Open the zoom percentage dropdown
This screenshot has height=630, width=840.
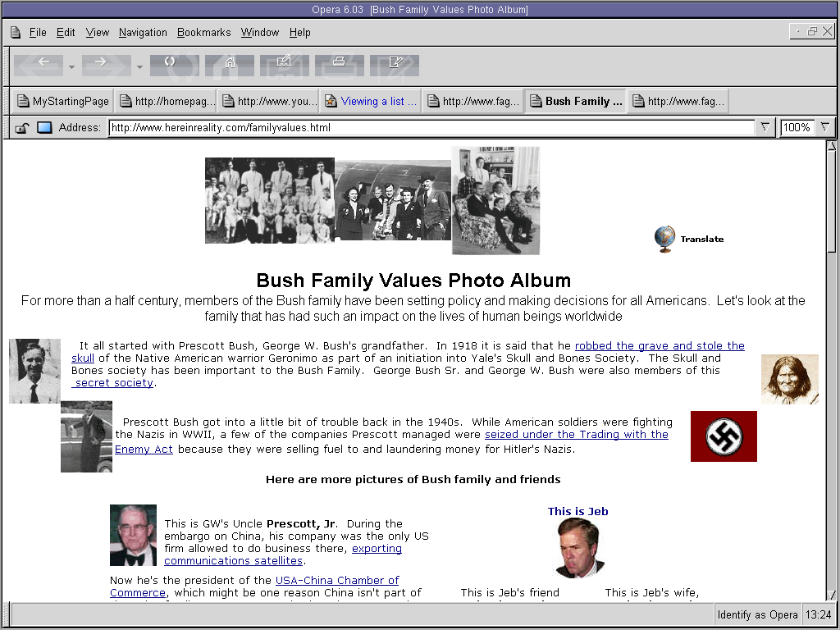click(825, 127)
